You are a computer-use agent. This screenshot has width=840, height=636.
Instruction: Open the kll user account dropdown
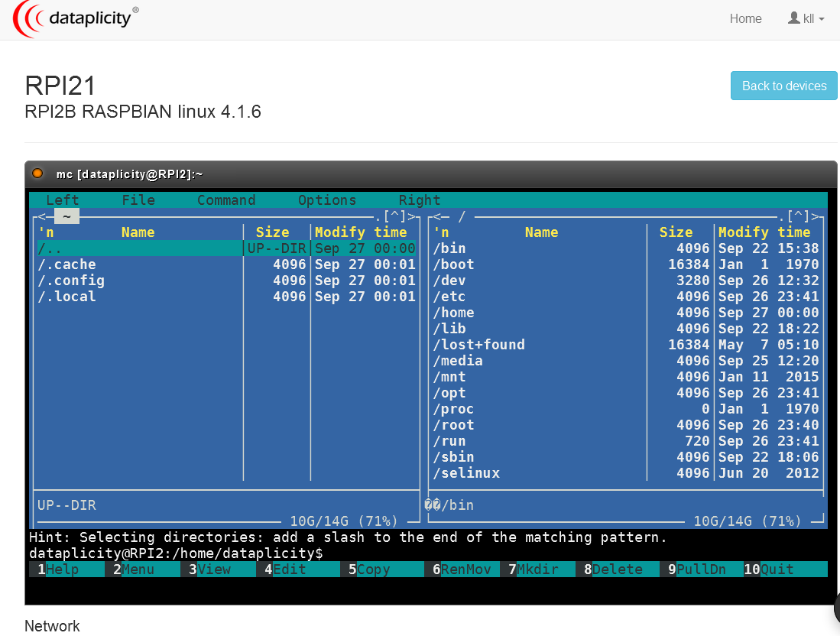click(x=806, y=19)
